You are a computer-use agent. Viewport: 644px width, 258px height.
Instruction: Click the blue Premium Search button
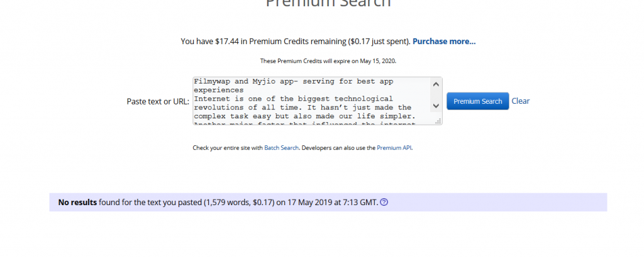pos(478,101)
